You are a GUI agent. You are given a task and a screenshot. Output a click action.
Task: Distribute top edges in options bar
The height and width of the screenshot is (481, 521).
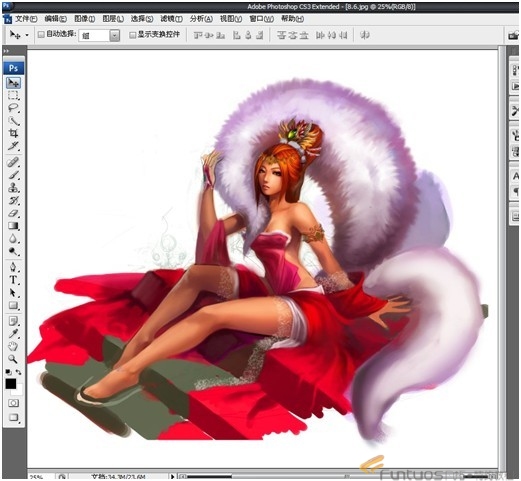coord(281,35)
